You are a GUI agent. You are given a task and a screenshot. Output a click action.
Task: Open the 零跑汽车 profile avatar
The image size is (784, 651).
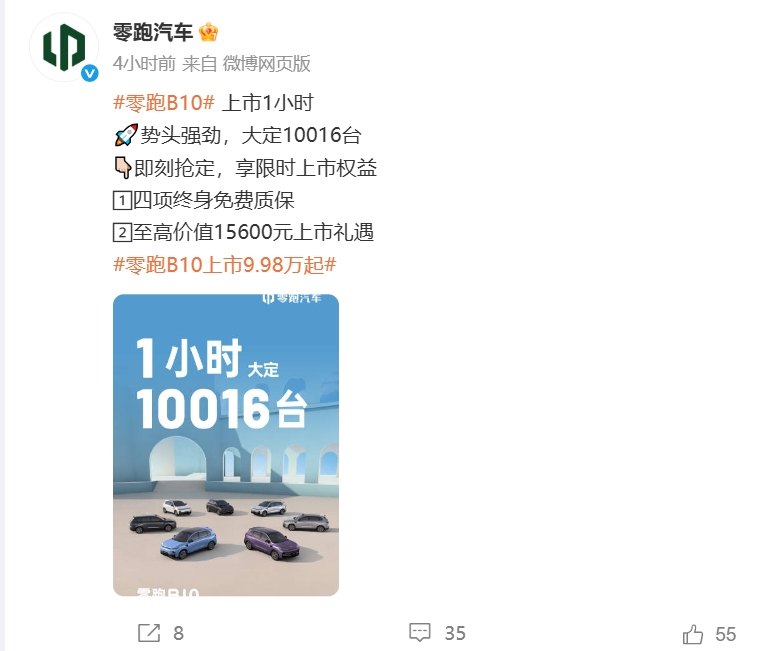point(64,48)
